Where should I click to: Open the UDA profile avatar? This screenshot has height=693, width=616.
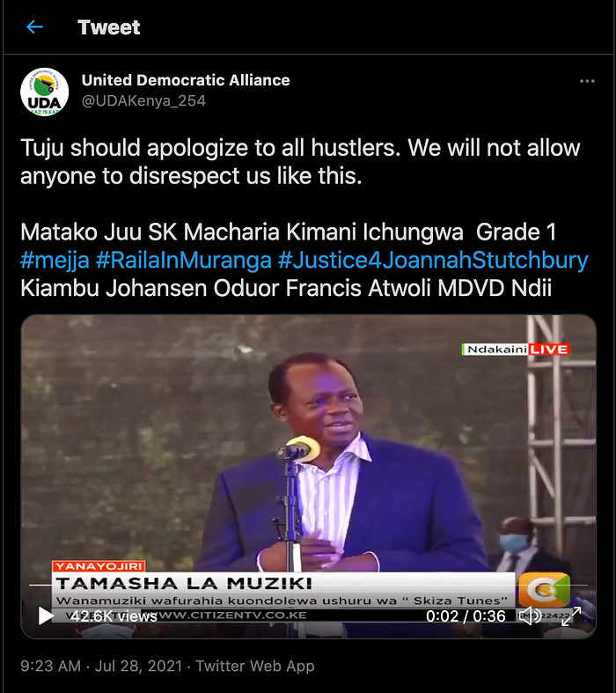[45, 92]
